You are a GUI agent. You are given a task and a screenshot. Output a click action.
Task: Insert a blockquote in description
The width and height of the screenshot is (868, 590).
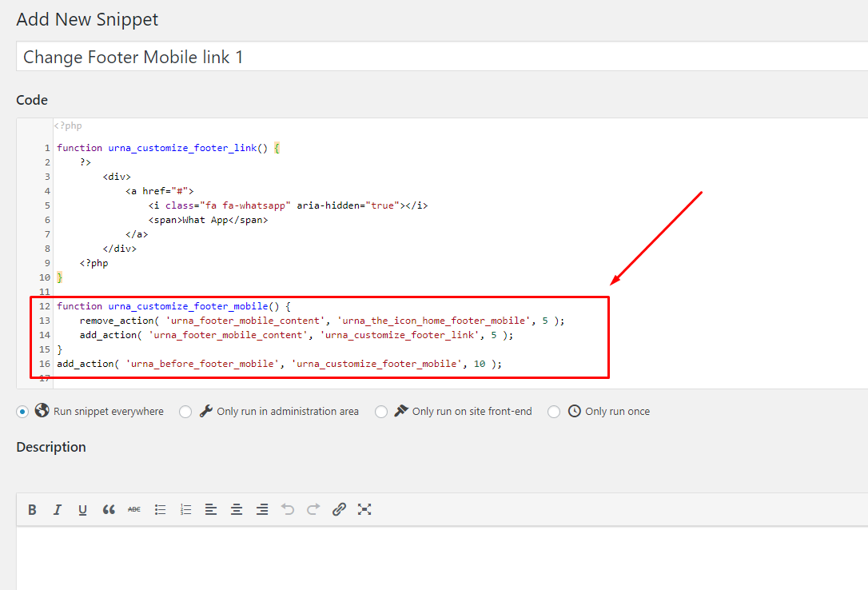tap(109, 510)
